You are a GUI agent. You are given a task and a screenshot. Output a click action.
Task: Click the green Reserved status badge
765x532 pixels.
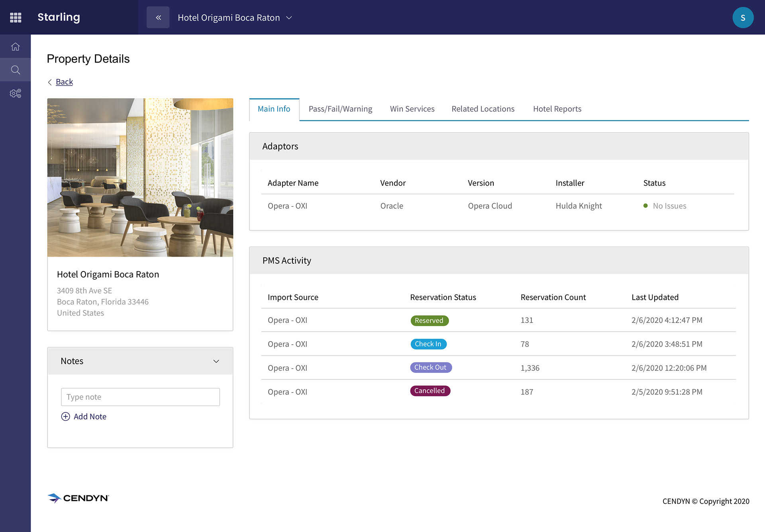tap(429, 320)
